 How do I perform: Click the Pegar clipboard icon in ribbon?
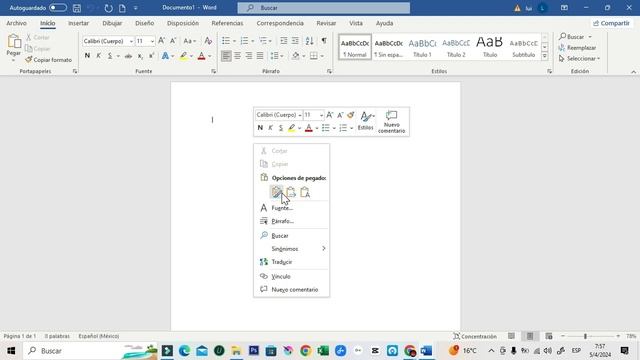coord(14,41)
